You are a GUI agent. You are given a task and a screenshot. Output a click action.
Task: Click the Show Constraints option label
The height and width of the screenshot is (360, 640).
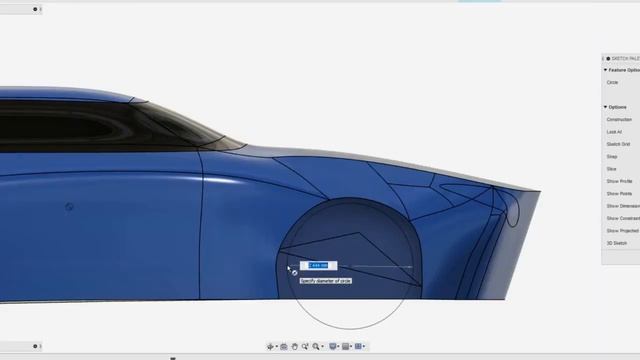click(623, 218)
